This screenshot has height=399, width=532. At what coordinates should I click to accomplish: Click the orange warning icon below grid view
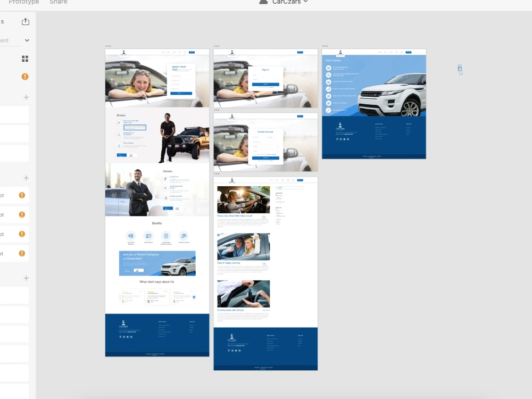[x=25, y=77]
